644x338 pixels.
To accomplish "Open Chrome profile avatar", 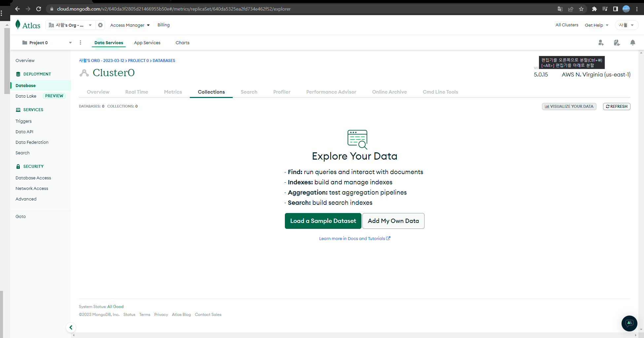I will point(626,9).
